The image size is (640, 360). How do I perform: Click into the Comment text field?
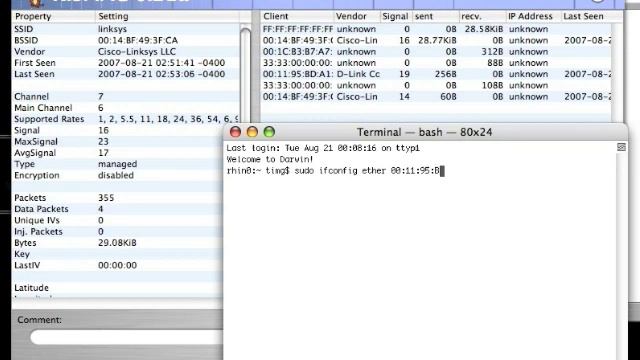point(127,338)
